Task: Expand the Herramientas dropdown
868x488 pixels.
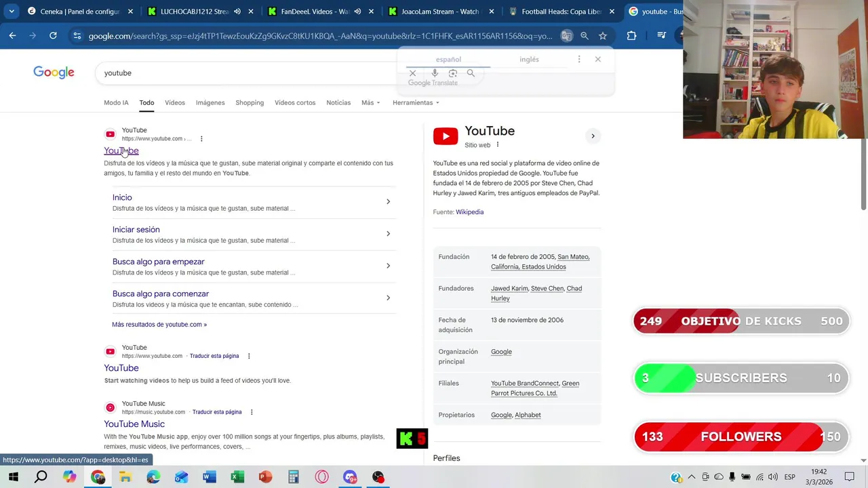Action: (x=416, y=102)
